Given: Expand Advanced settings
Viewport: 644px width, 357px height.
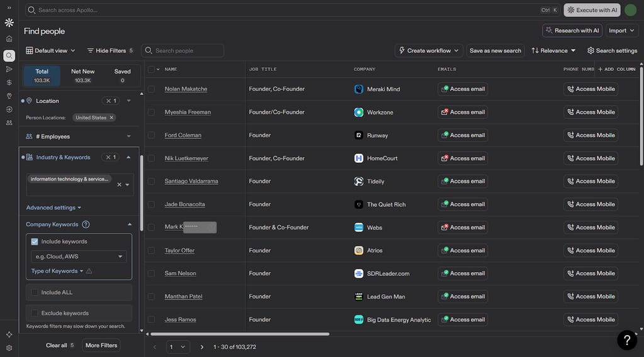Looking at the screenshot, I should pyautogui.click(x=53, y=207).
